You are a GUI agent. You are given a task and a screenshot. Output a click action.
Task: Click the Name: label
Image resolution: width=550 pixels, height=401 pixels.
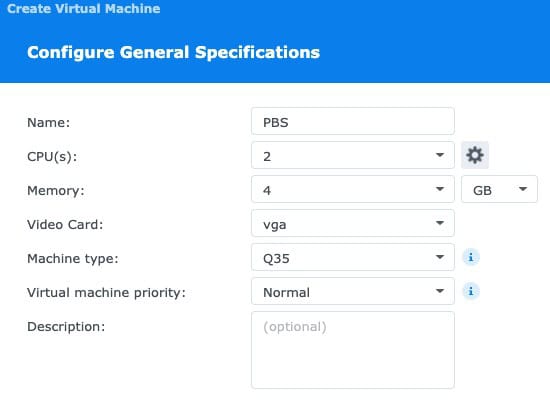(48, 122)
